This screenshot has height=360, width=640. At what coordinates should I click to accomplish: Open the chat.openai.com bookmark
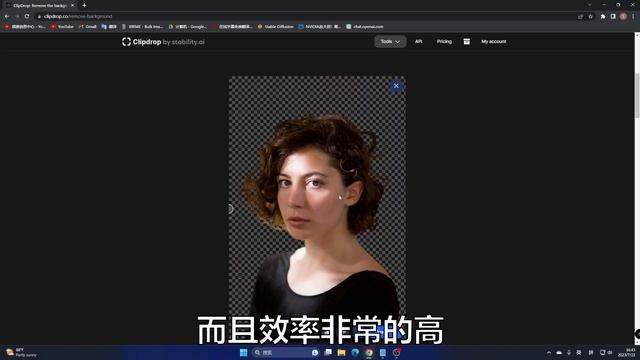tap(365, 27)
